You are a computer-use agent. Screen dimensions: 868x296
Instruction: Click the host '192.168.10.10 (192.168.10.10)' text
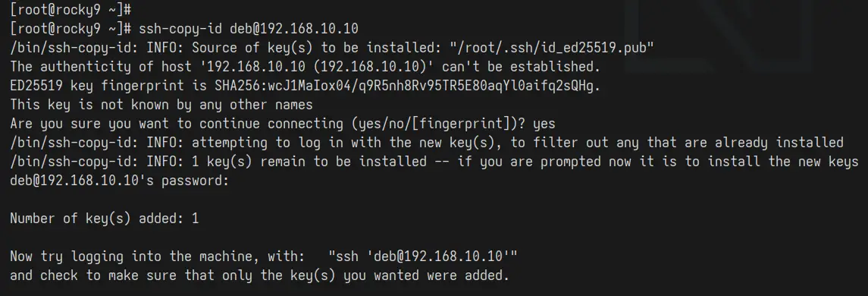[317, 67]
